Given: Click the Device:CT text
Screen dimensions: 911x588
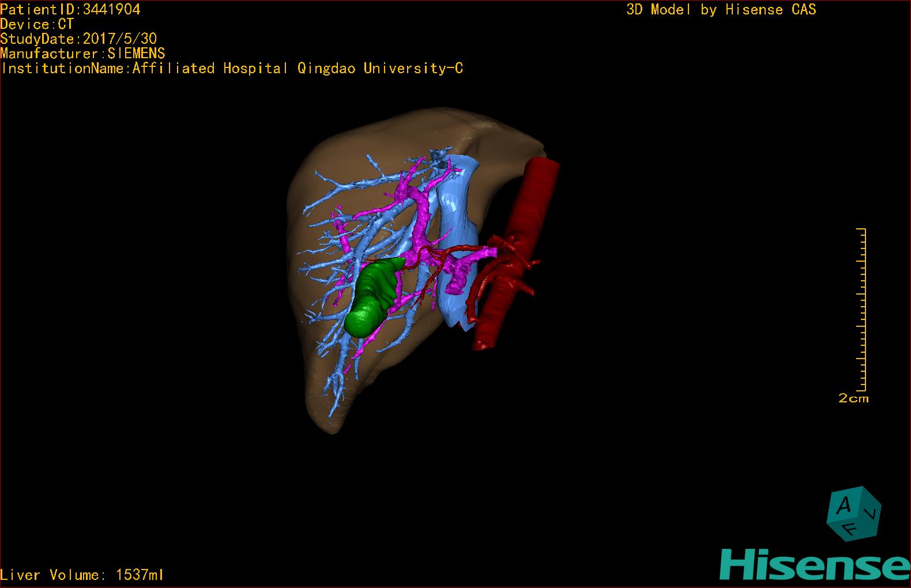Looking at the screenshot, I should coord(37,24).
